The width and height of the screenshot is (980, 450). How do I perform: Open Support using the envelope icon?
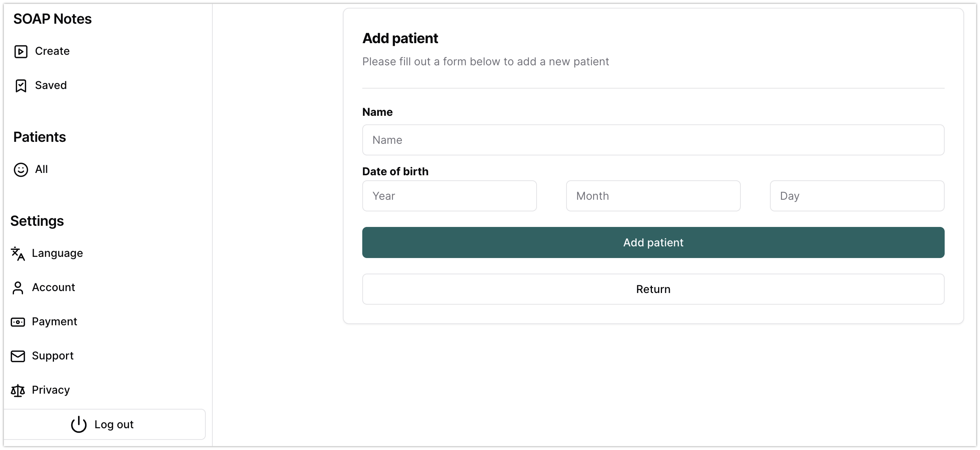coord(17,356)
